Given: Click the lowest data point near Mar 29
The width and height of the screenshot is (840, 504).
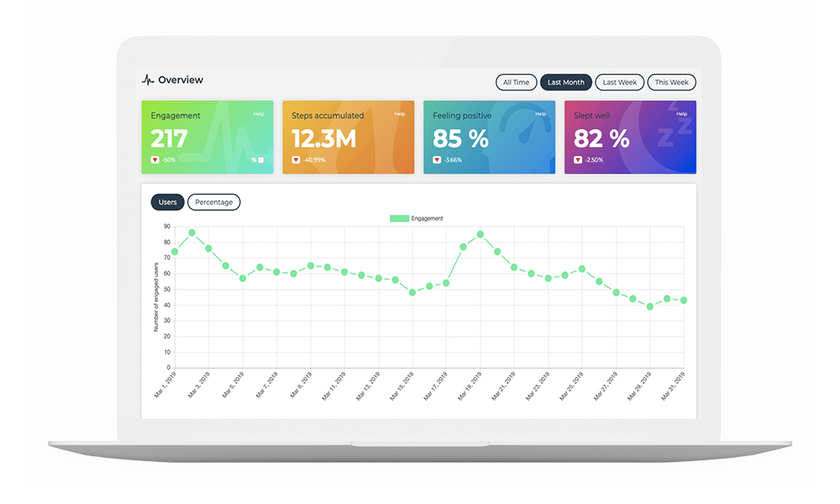Looking at the screenshot, I should tap(650, 307).
